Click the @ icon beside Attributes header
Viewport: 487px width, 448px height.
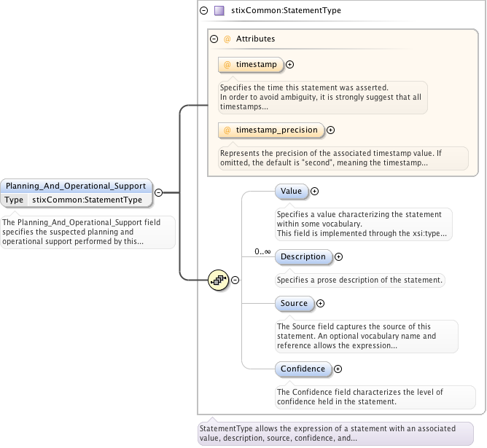(227, 39)
